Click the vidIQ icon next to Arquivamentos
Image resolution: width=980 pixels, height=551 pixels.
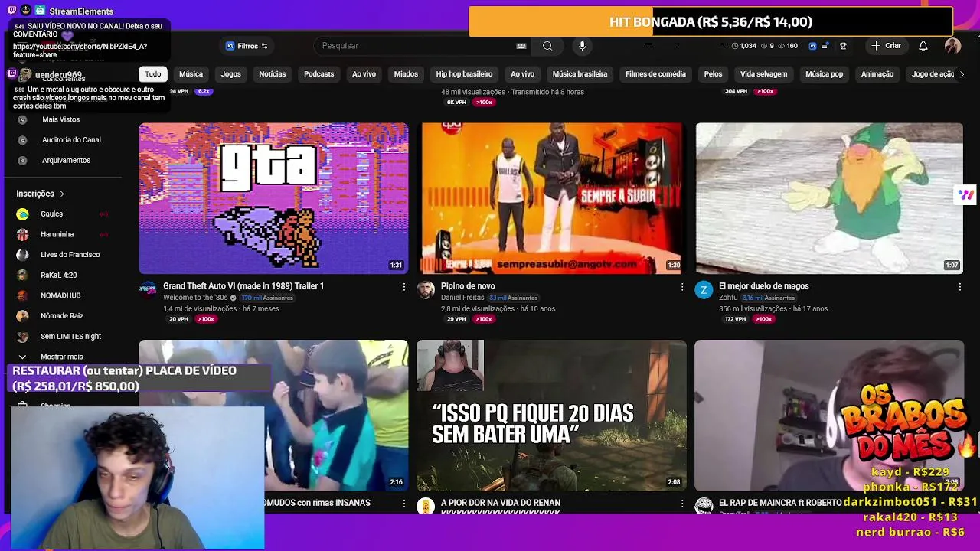tap(22, 161)
